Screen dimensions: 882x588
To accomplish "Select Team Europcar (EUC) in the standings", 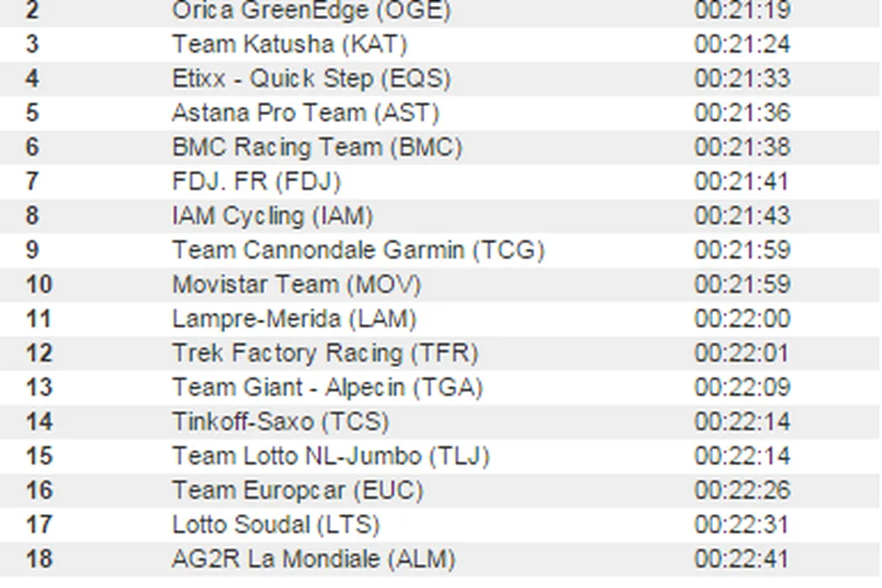I will coord(297,490).
